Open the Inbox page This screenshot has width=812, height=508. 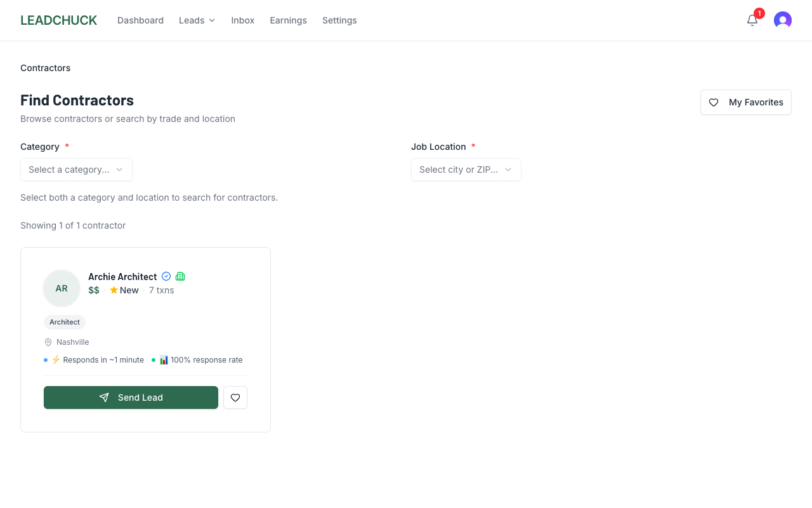click(x=242, y=20)
